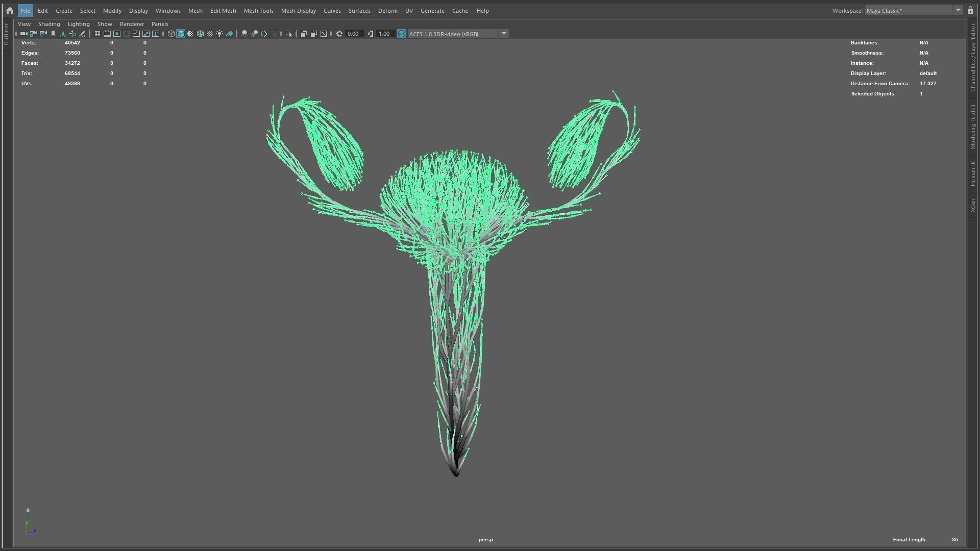Viewport: 980px width, 551px height.
Task: Click X-Ray Active Components icon
Action: 313,34
